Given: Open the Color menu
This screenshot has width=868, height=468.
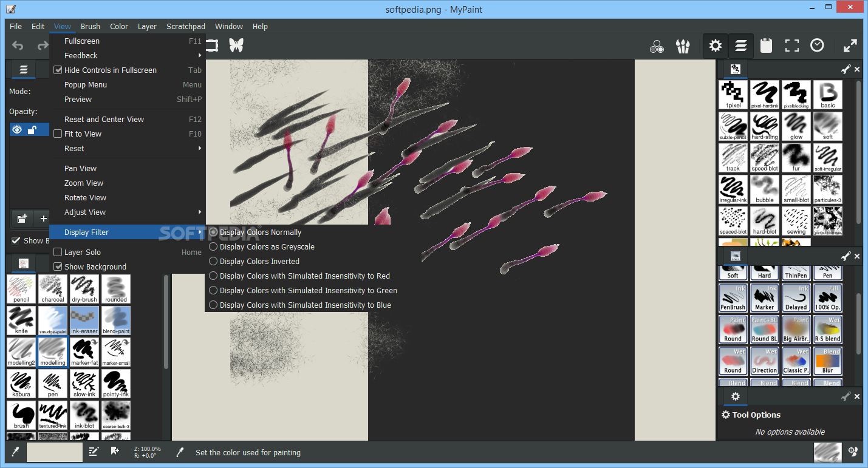Looking at the screenshot, I should click(119, 27).
